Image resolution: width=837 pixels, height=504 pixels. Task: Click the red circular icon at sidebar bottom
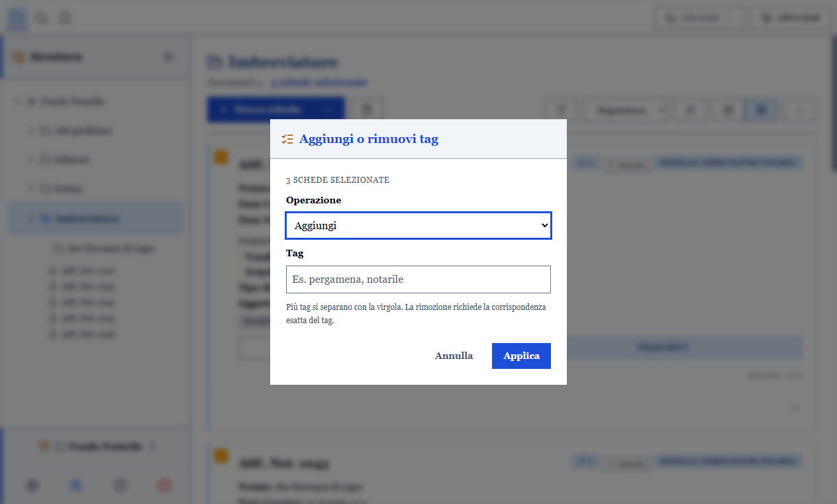coord(164,485)
